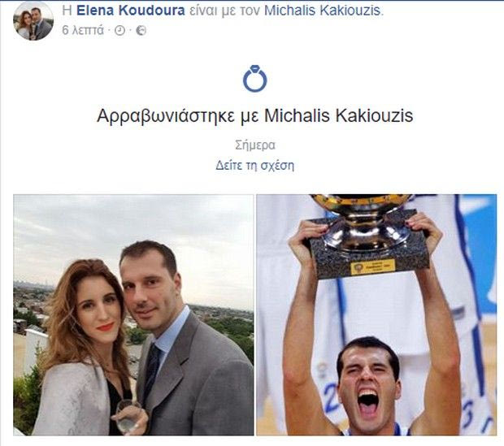Open the couple photo on the left
This screenshot has width=504, height=446.
pyautogui.click(x=133, y=315)
